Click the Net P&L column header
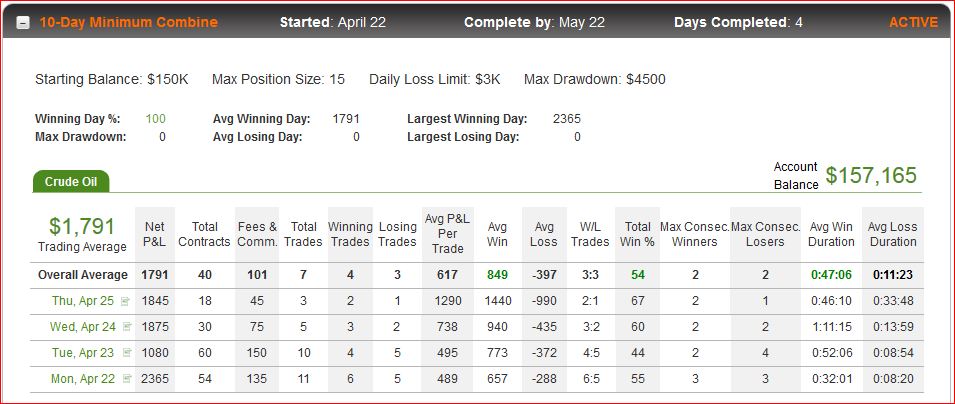 (155, 234)
